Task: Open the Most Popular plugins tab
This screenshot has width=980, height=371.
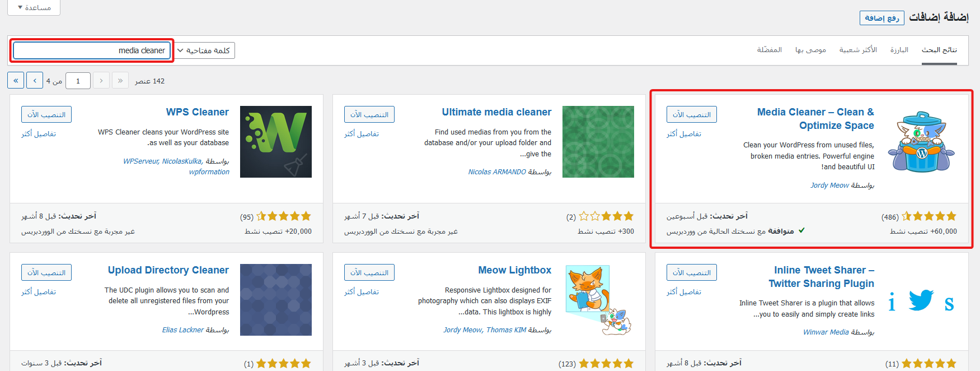Action: (x=858, y=50)
